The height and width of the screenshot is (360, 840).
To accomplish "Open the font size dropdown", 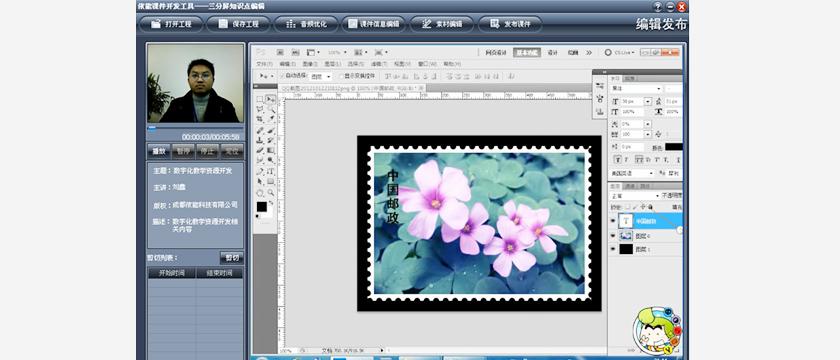I will (648, 101).
